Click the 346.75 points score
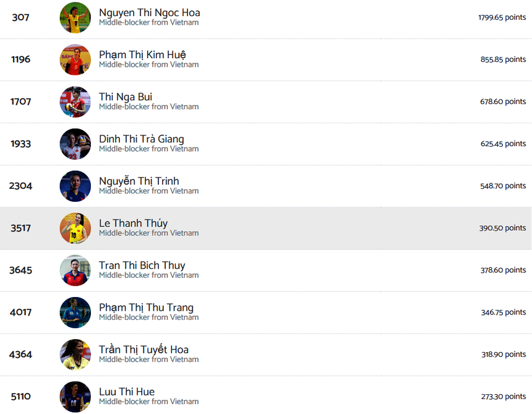This screenshot has height=414, width=532. [x=503, y=313]
